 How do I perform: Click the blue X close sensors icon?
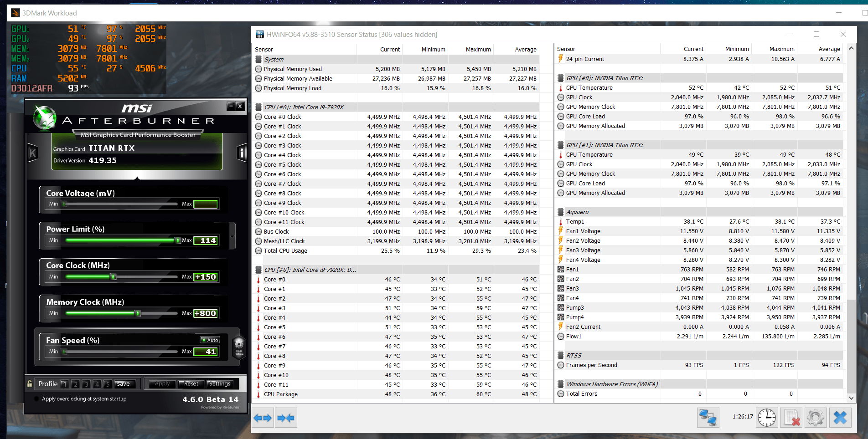pyautogui.click(x=840, y=417)
